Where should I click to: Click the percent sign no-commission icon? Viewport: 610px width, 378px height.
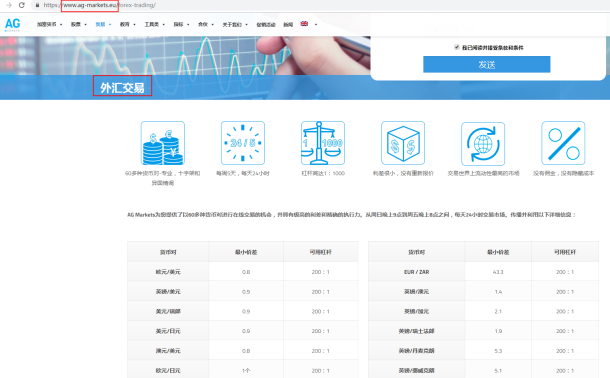click(563, 143)
